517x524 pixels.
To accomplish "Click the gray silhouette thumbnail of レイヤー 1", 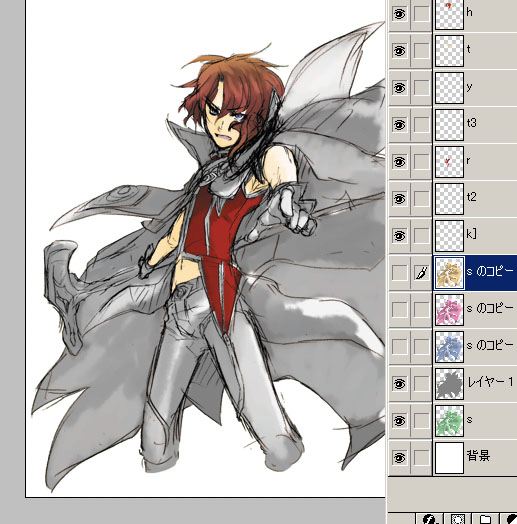I will 449,384.
